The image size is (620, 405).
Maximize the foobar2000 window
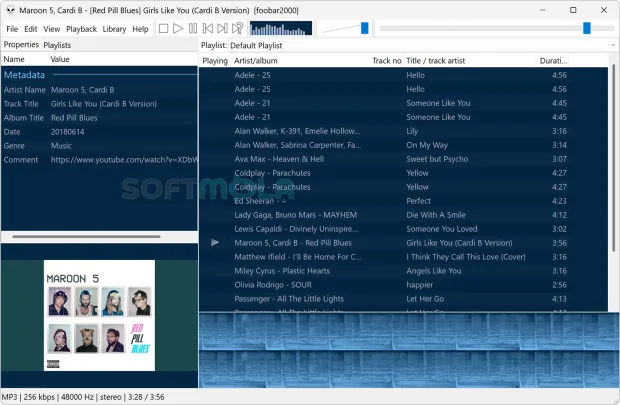[x=573, y=10]
